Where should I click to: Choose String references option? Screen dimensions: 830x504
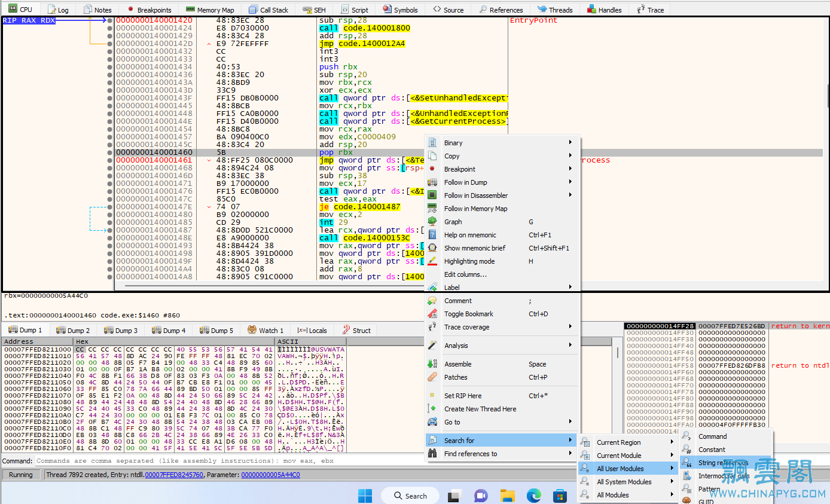pos(726,463)
